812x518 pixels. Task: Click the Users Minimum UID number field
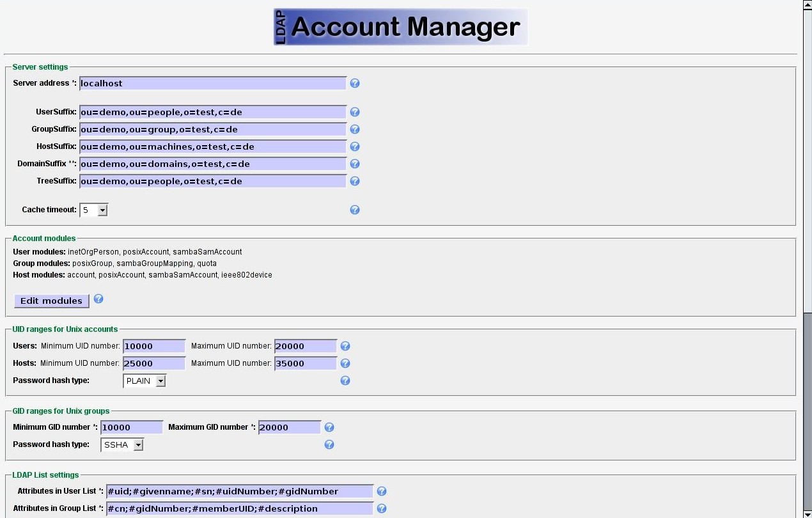(154, 346)
